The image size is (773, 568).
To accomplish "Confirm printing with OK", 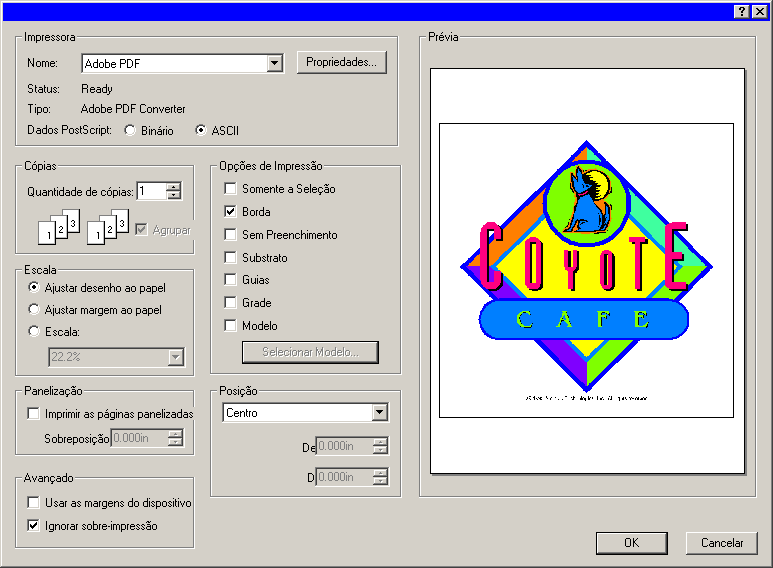I will point(632,543).
